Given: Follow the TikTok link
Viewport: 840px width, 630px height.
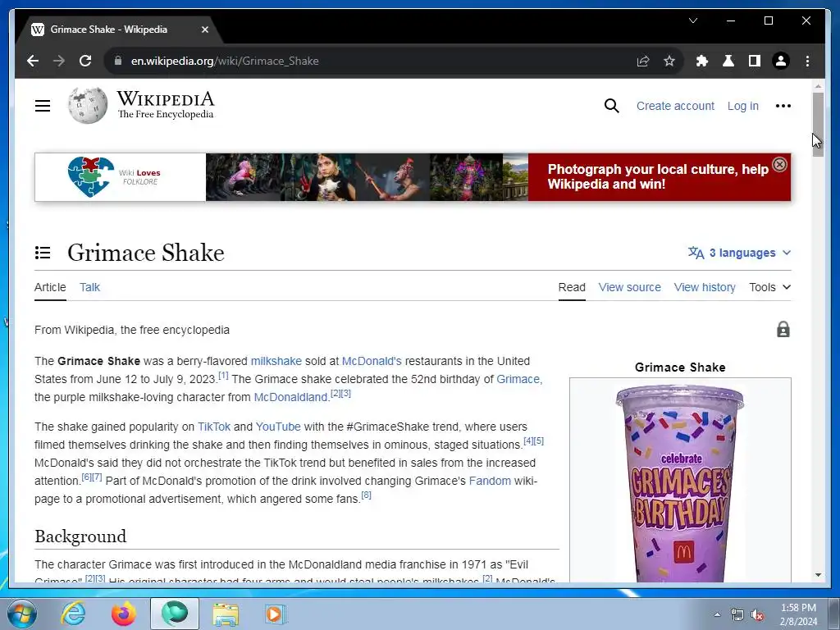Looking at the screenshot, I should click(x=214, y=427).
